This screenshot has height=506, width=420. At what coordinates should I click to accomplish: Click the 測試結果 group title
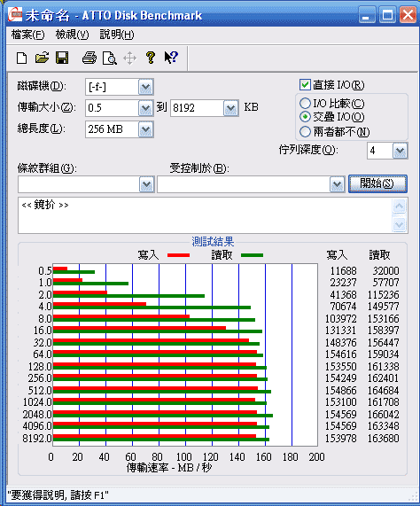(x=213, y=241)
